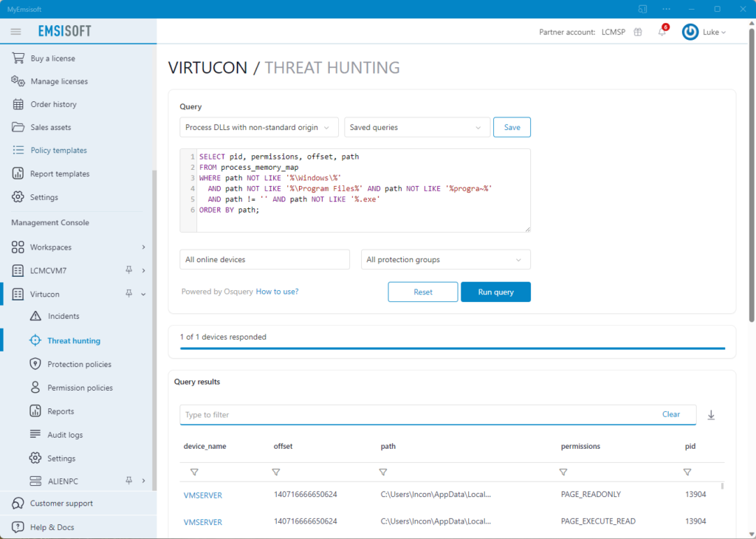The image size is (756, 539).
Task: Open Customer support via its headset icon
Action: [x=16, y=503]
